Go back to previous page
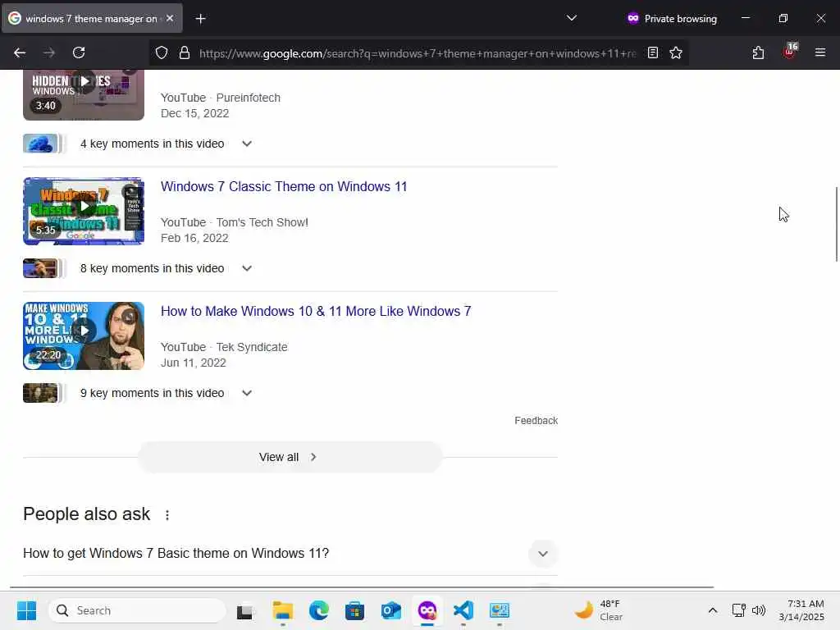Screen dimensions: 840x630 20,52
